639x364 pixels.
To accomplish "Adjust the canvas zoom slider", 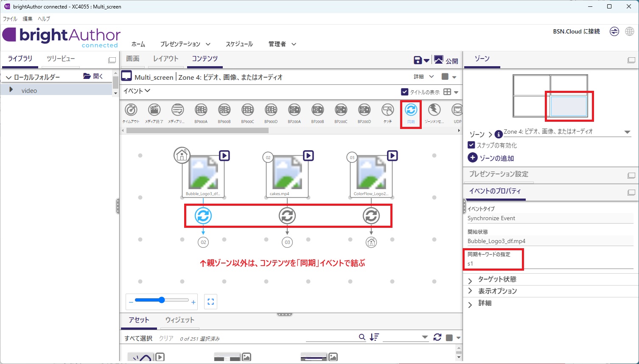I will tap(162, 300).
